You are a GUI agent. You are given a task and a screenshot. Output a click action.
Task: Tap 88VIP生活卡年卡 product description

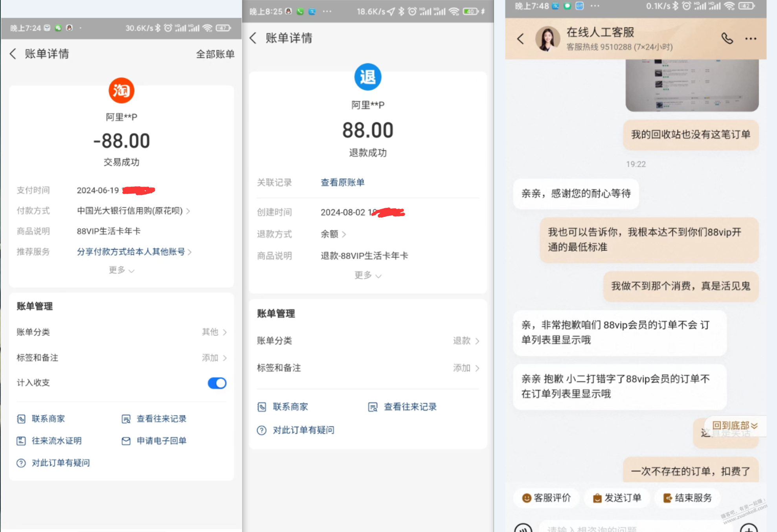tap(108, 231)
